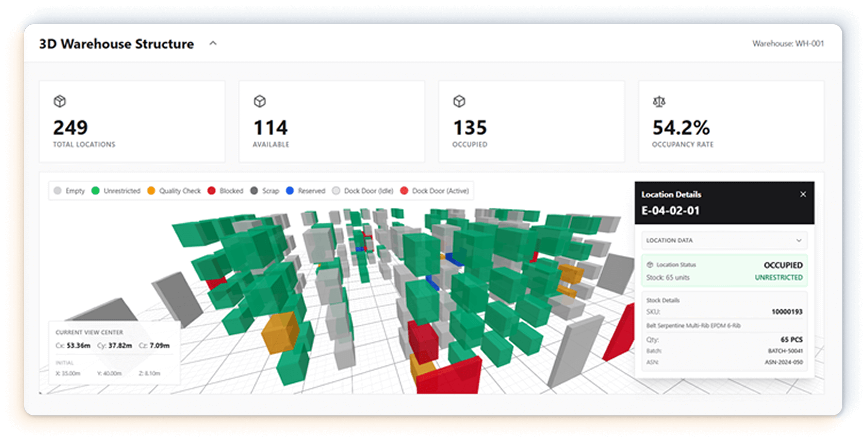Click the Occupied cube icon
This screenshot has height=441, width=868.
pyautogui.click(x=459, y=101)
